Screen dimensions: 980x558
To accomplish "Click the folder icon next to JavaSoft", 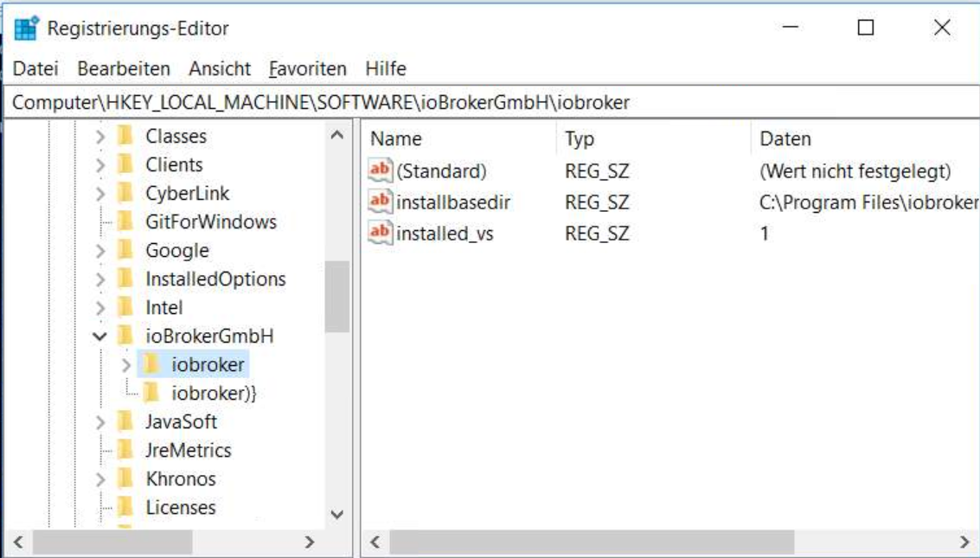I will (125, 421).
